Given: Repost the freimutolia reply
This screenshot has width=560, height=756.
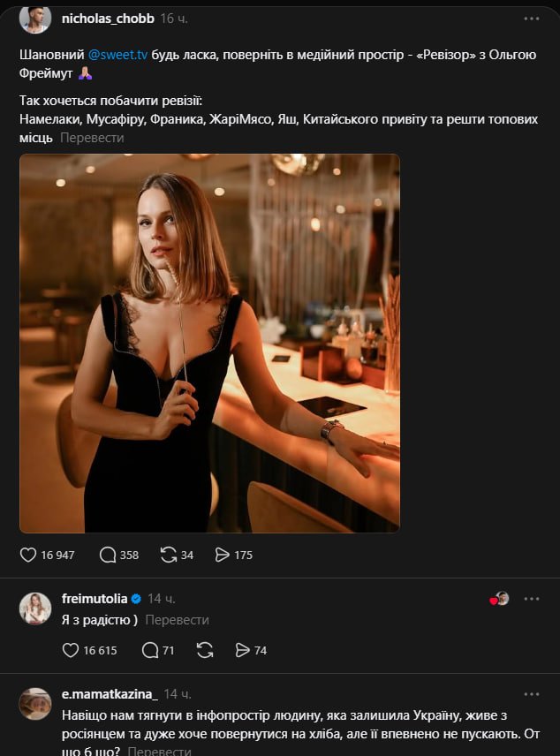Looking at the screenshot, I should [x=205, y=650].
